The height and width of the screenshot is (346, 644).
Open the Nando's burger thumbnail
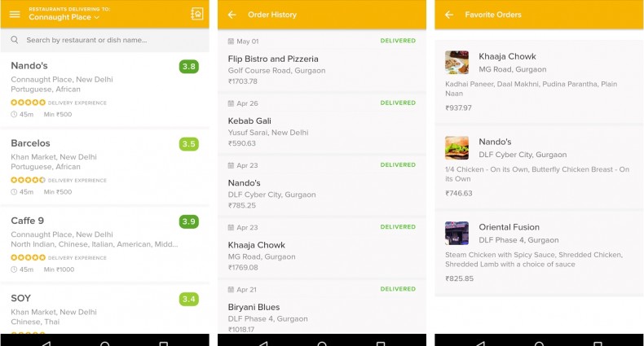(457, 147)
